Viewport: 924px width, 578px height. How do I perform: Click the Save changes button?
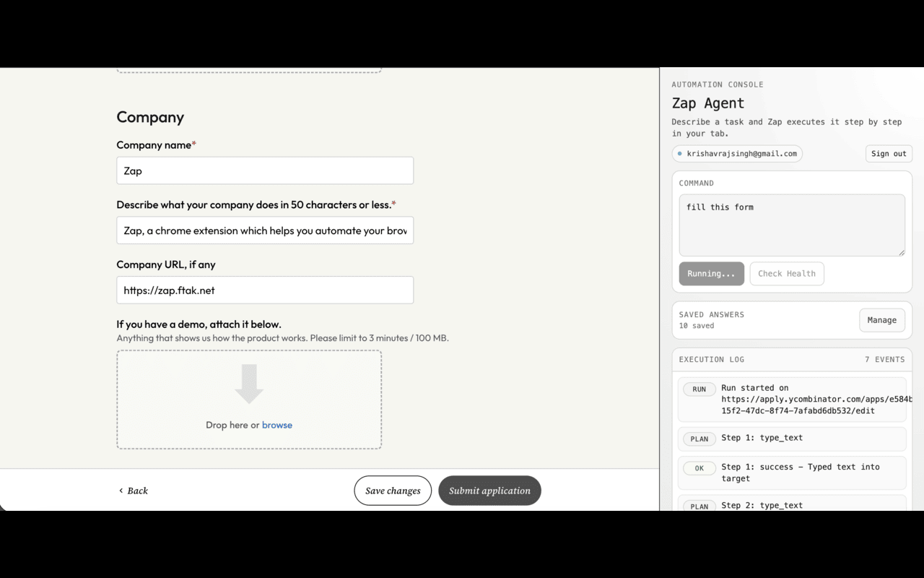click(393, 491)
